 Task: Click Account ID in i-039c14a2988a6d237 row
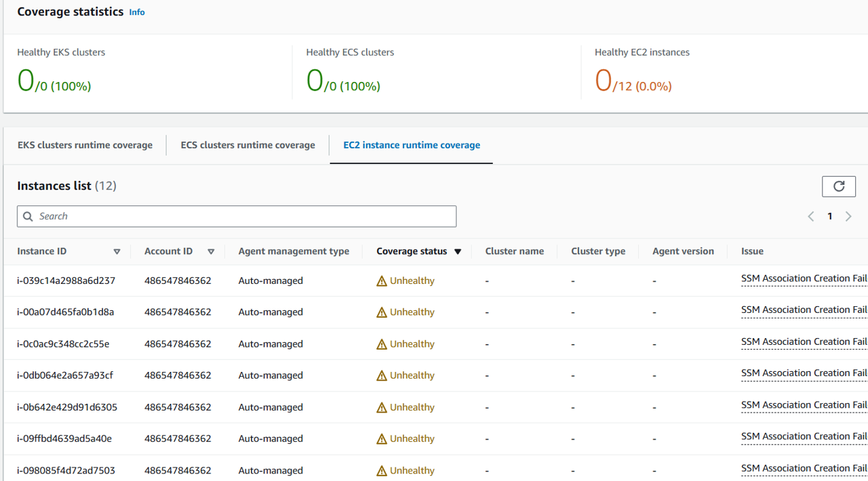point(178,280)
